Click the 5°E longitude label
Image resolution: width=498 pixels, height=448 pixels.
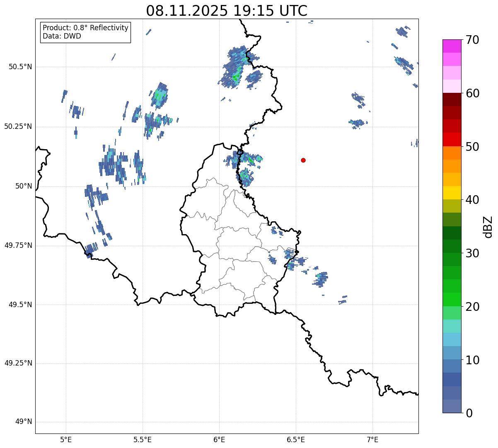[66, 439]
